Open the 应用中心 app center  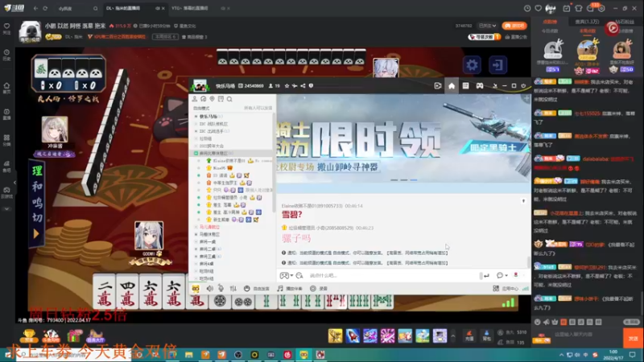(506, 289)
